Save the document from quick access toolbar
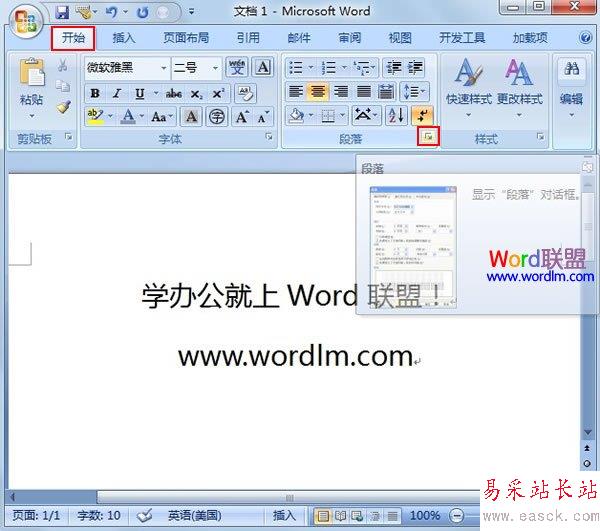600x531 pixels. [62, 12]
